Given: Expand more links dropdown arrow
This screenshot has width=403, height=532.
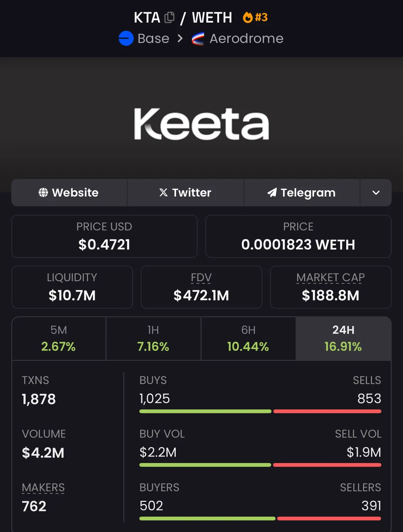Looking at the screenshot, I should (376, 192).
